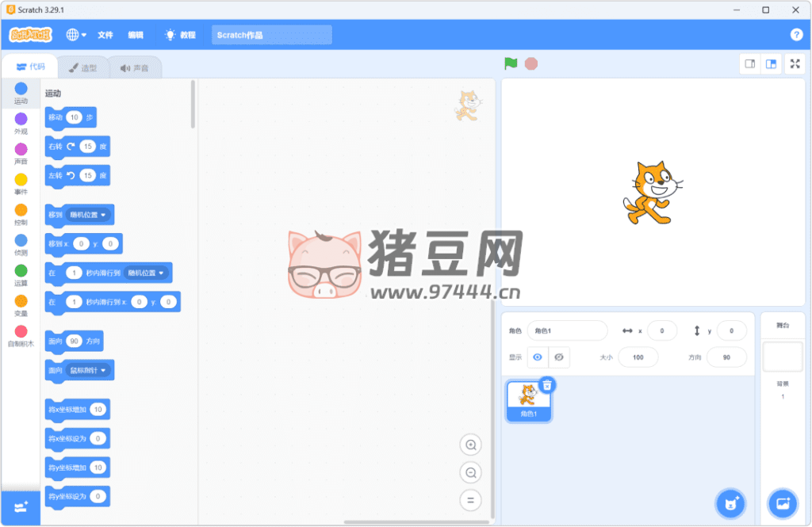Enter full screen stage mode
Image resolution: width=812 pixels, height=527 pixels.
pos(795,64)
